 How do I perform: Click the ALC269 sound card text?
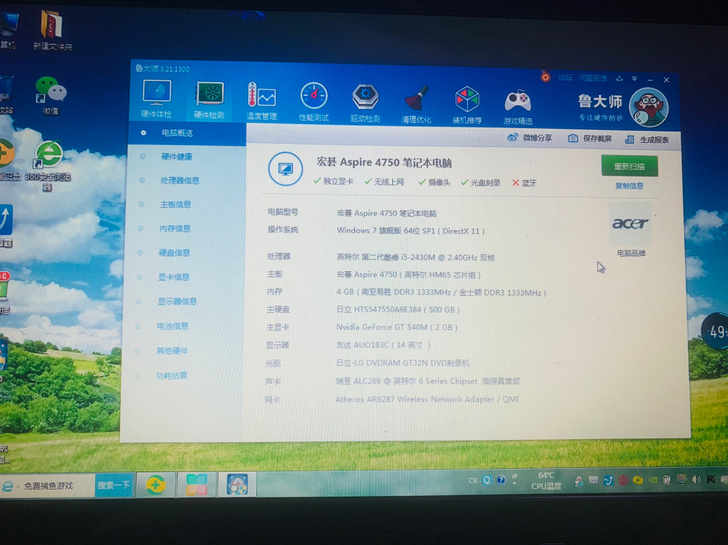pos(428,381)
